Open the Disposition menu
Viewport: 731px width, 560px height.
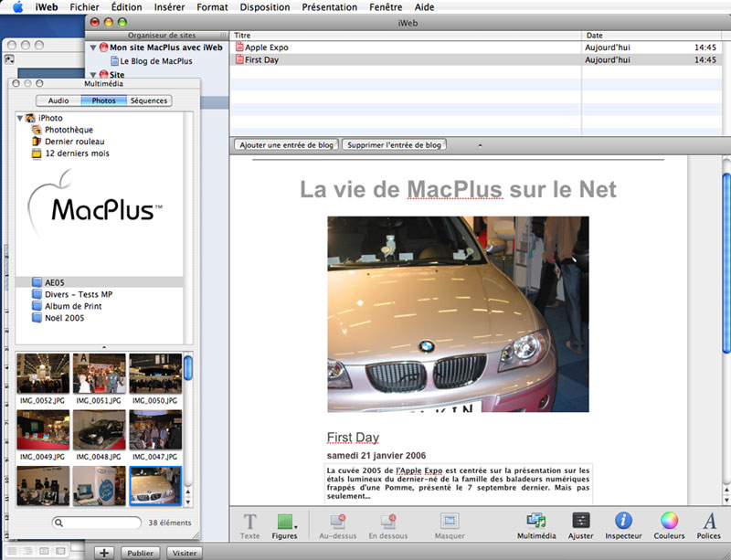point(265,7)
